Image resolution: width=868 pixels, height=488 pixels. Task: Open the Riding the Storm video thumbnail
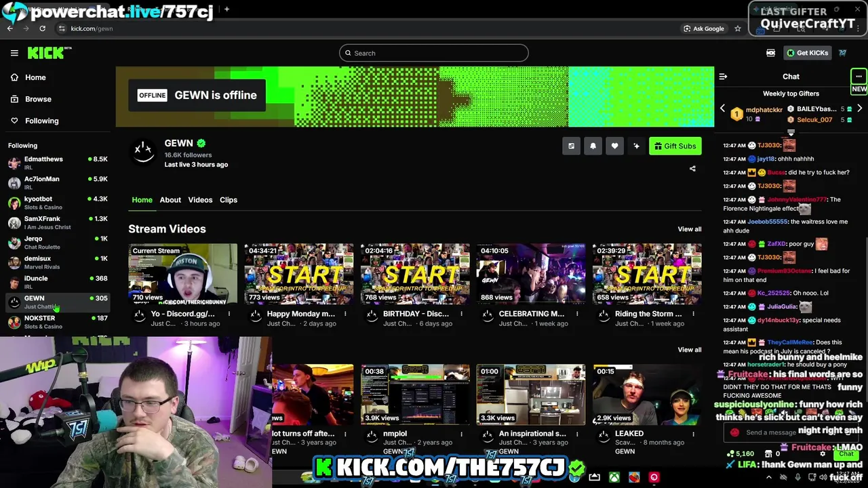(647, 274)
